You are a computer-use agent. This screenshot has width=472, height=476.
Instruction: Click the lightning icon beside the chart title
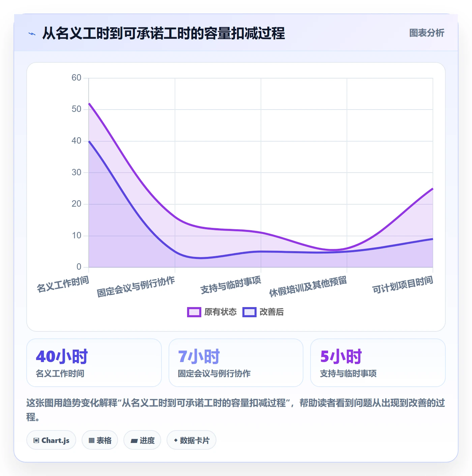[x=32, y=34]
